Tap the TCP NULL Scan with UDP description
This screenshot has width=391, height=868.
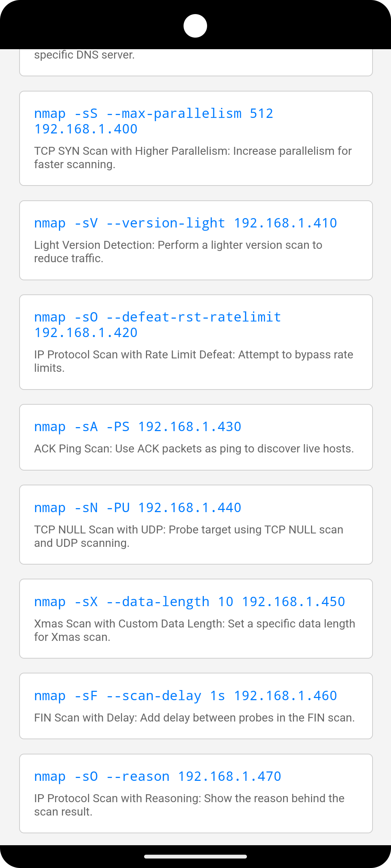pos(189,536)
